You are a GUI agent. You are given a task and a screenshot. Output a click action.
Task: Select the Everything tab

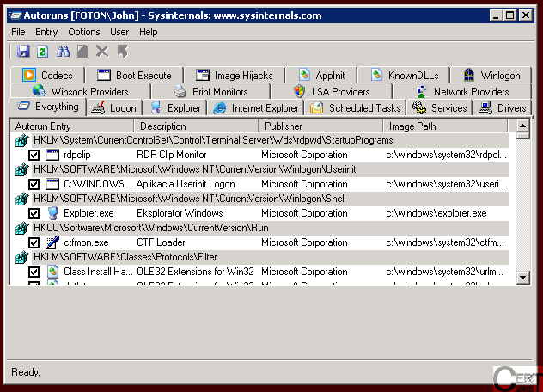(x=48, y=107)
